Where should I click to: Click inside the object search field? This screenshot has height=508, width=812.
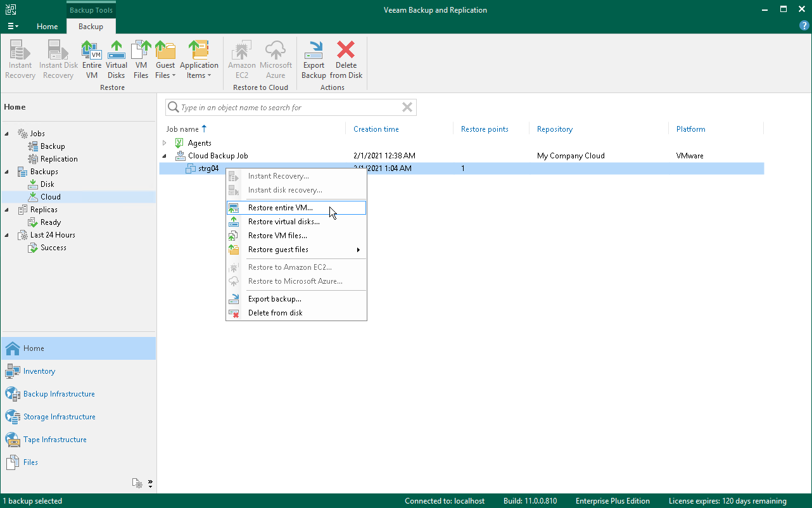(285, 107)
